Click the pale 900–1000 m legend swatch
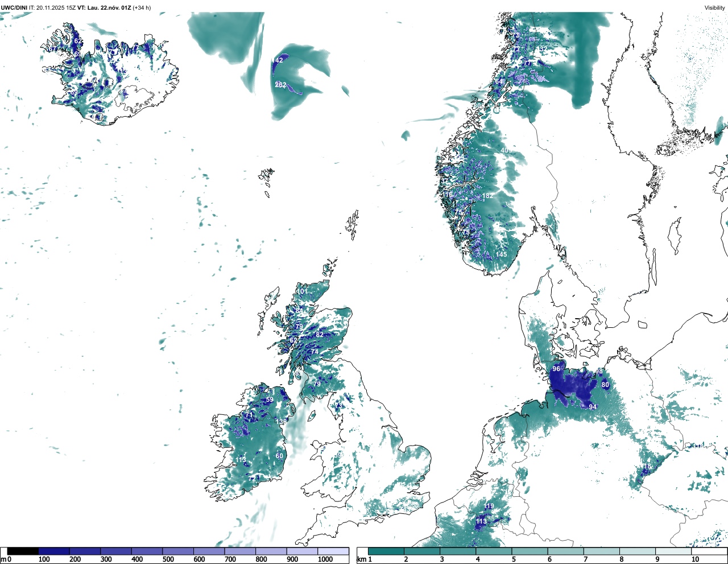Screen dimensions: 728x564 [x=302, y=551]
